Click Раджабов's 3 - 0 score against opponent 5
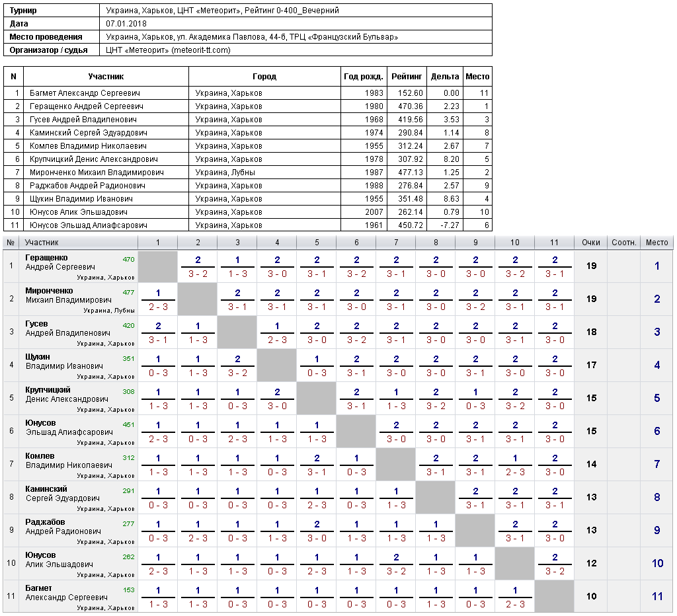 [x=317, y=538]
